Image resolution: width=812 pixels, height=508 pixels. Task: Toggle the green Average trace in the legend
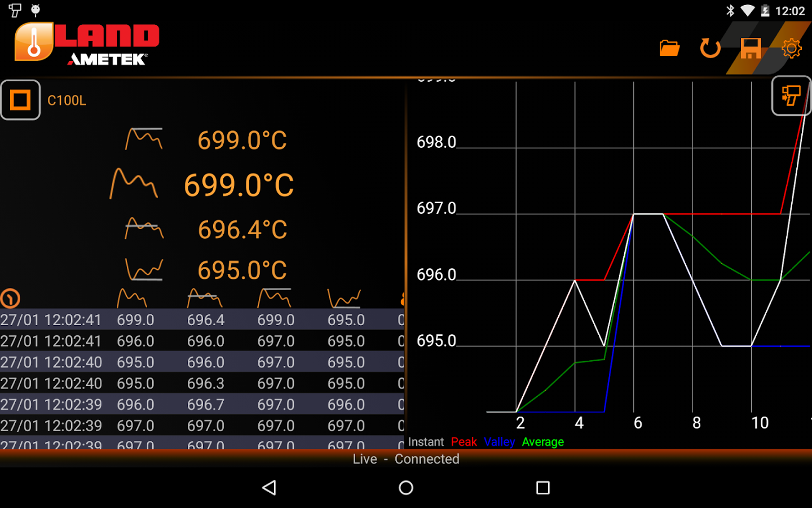[542, 442]
